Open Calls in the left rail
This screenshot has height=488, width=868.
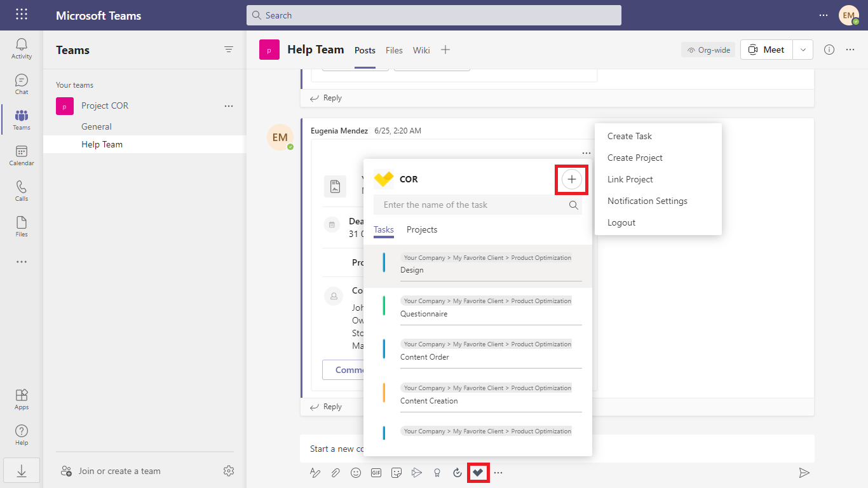point(22,191)
